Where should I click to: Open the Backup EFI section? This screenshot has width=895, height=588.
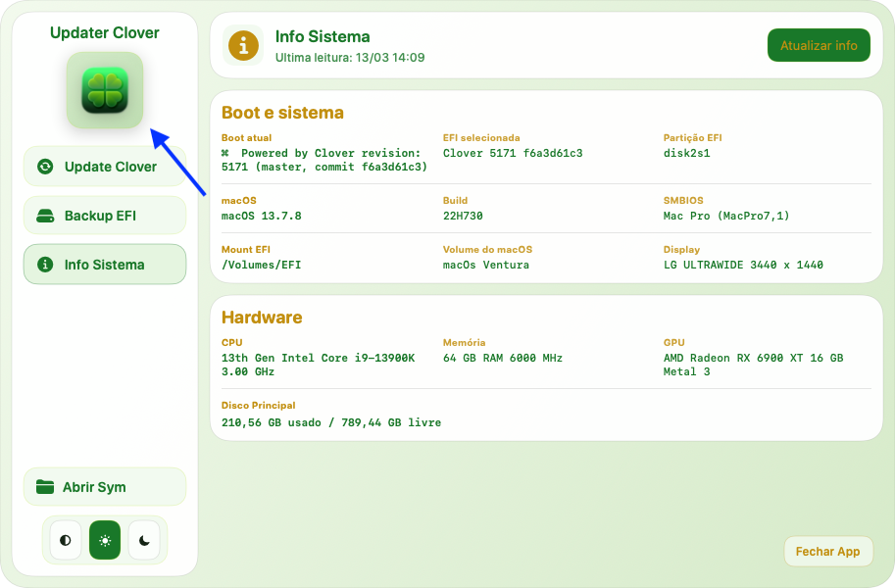coord(105,216)
